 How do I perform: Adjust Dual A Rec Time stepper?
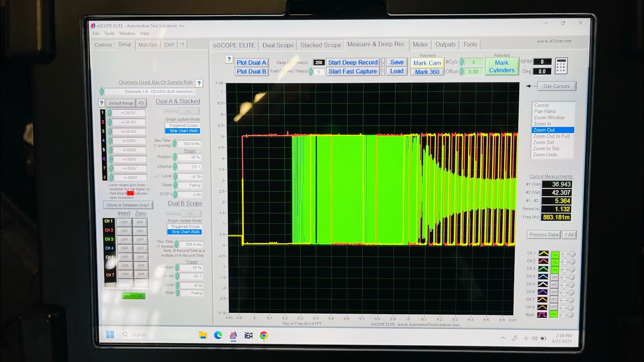[175, 143]
